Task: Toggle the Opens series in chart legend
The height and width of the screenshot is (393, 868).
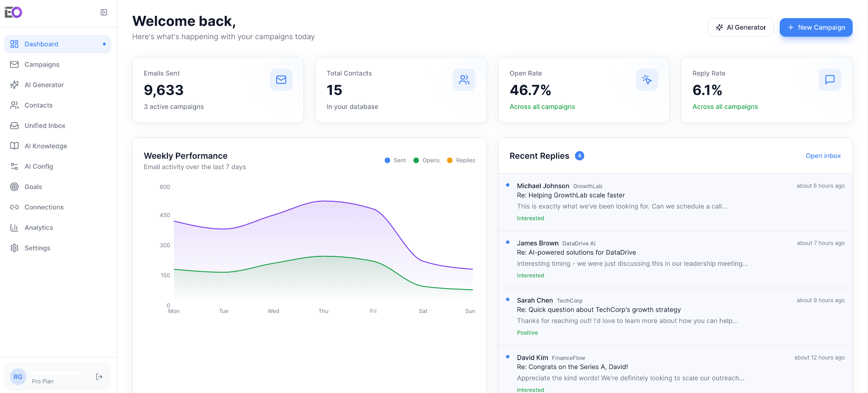Action: tap(426, 161)
